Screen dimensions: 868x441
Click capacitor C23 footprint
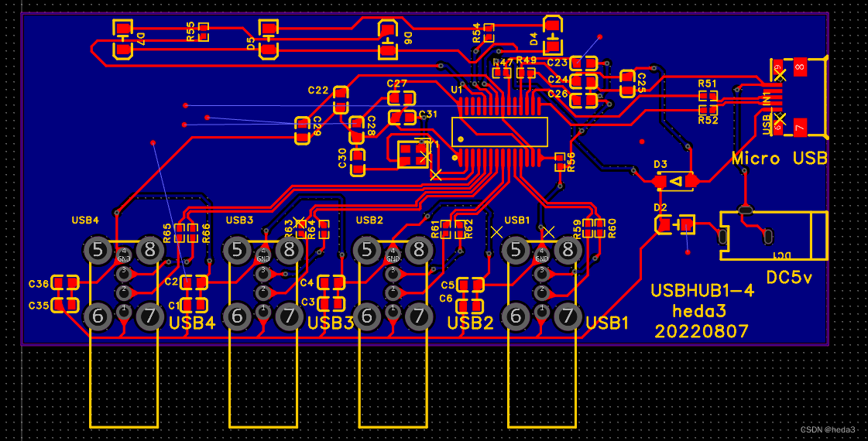(x=584, y=63)
